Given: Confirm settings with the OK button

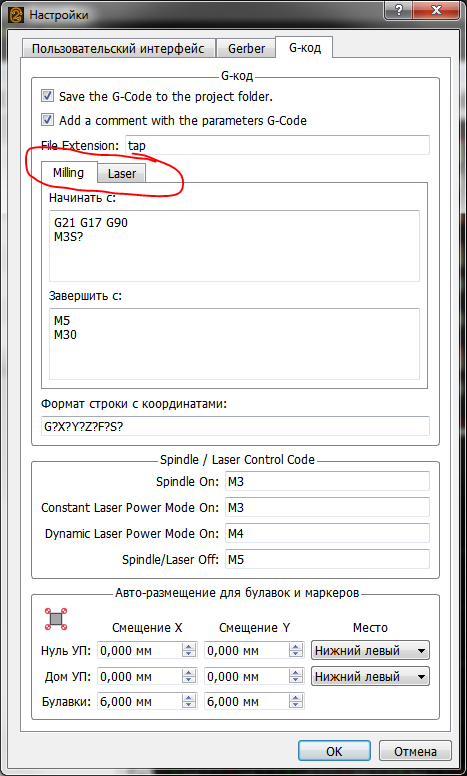Looking at the screenshot, I should pos(334,751).
